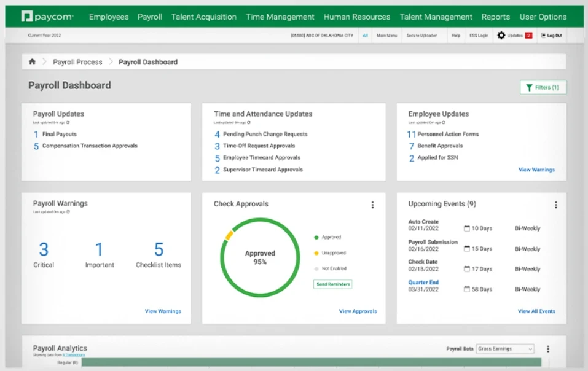Go to the home icon breadcrumb
The width and height of the screenshot is (588, 371).
tap(33, 62)
